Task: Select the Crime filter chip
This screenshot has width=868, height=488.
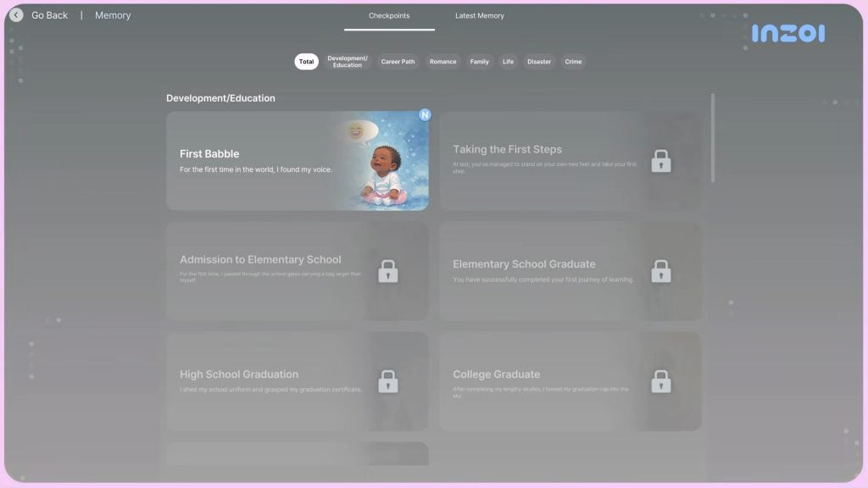Action: tap(574, 62)
